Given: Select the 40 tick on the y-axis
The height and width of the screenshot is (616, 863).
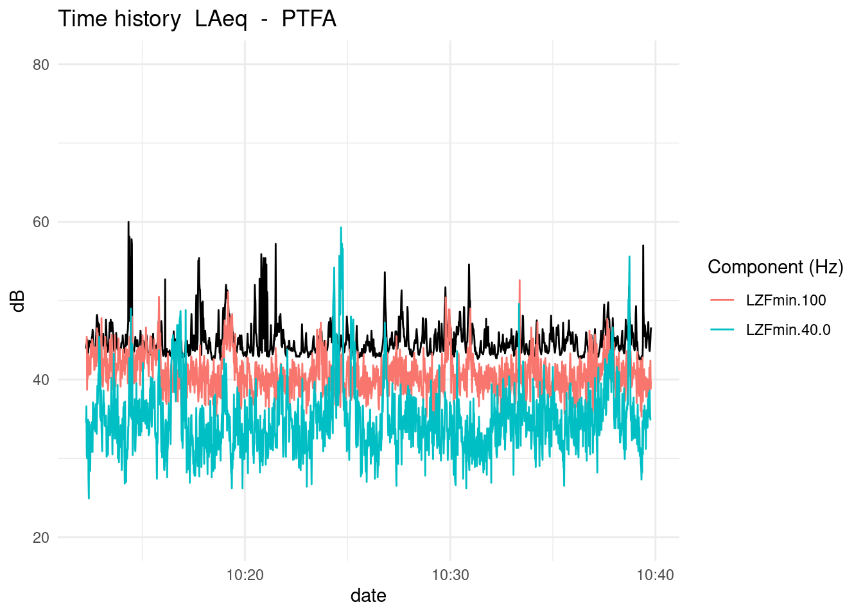Looking at the screenshot, I should point(41,380).
